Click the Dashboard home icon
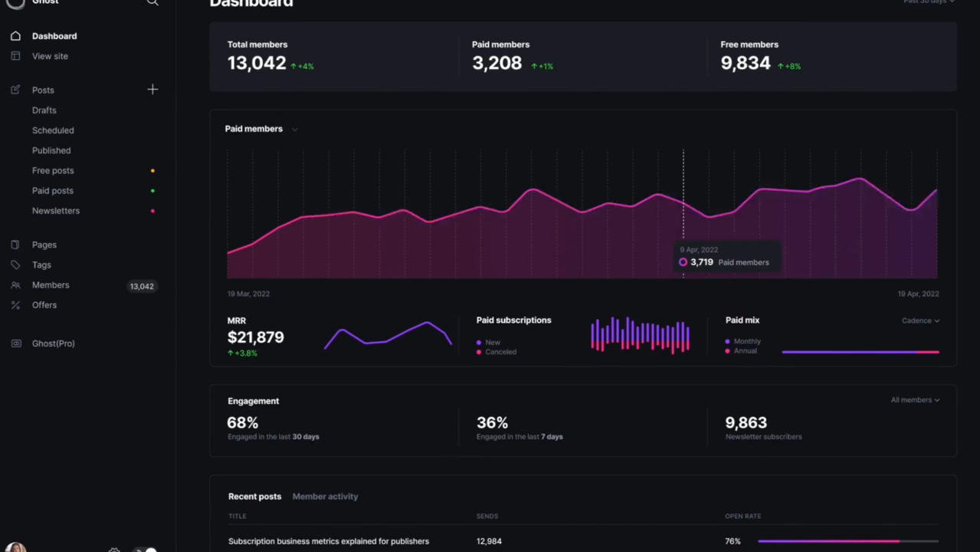980x552 pixels. tap(15, 36)
